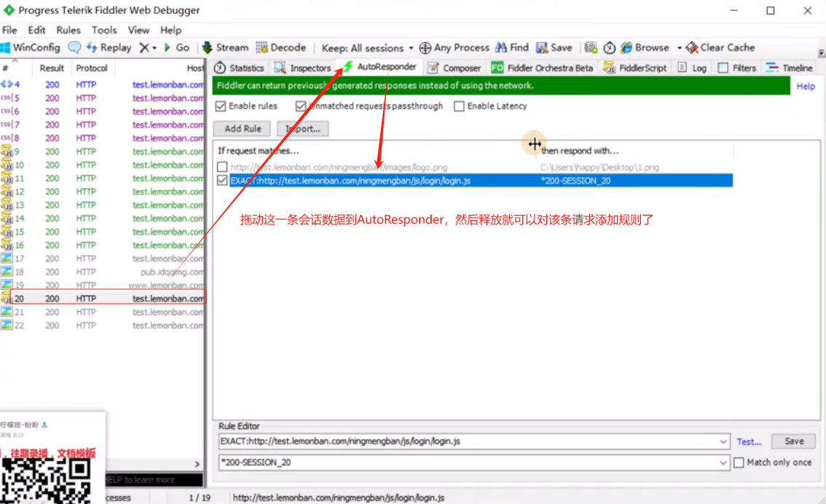Sort sessions by the Protocol column header

click(92, 68)
